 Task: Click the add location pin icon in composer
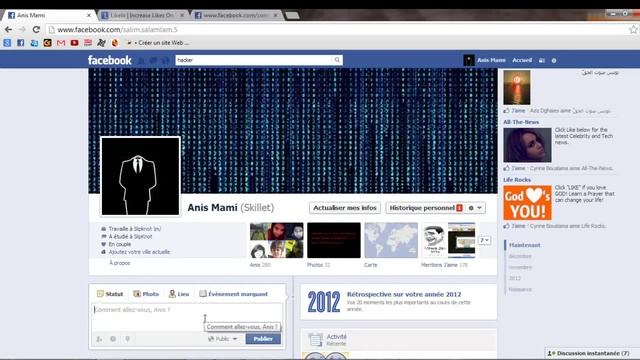127,339
